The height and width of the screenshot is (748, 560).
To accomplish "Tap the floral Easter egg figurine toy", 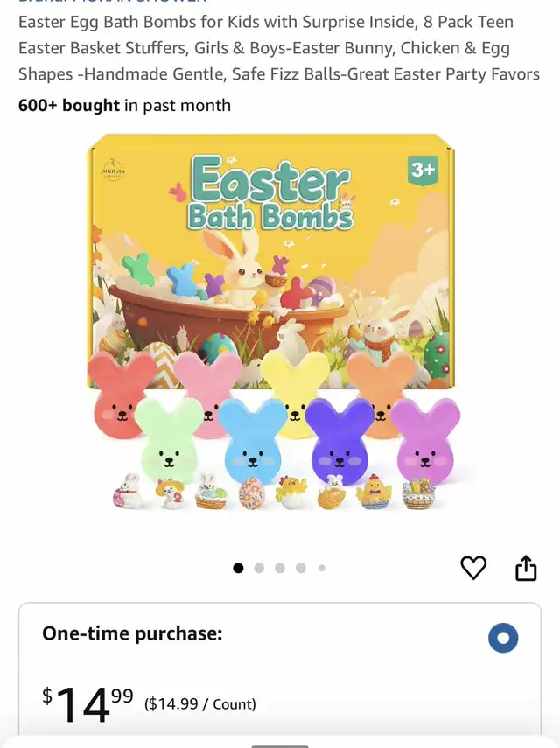I will coord(251,493).
